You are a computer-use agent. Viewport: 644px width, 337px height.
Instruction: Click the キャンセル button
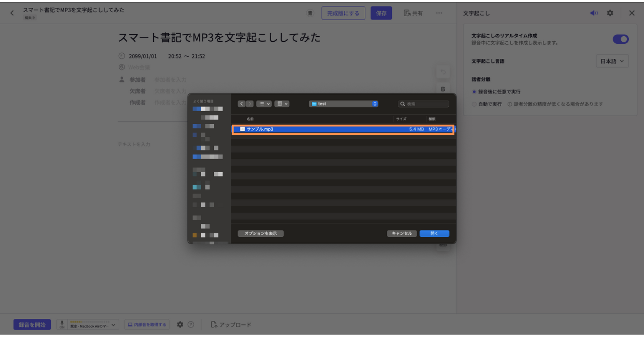tap(401, 233)
